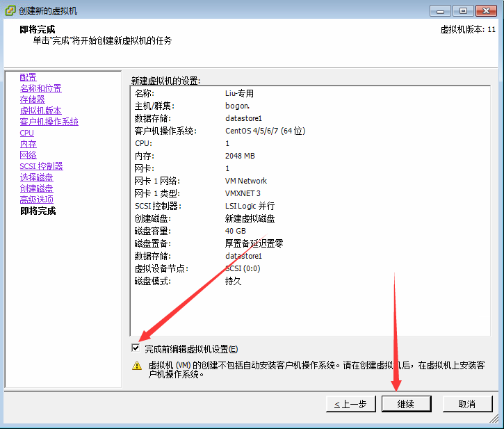The height and width of the screenshot is (429, 504).
Task: Go to the 名称和位置 step
Action: point(40,88)
